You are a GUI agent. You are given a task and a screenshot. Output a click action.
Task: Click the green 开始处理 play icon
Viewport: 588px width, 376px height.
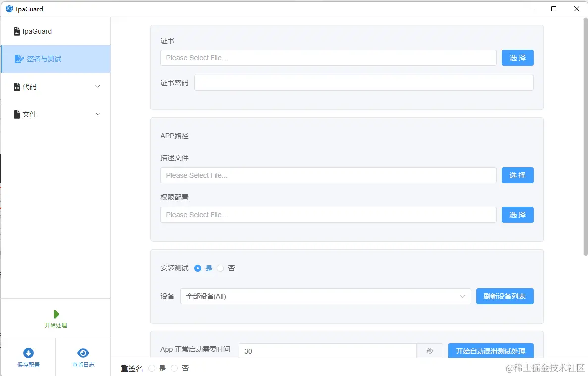(56, 313)
